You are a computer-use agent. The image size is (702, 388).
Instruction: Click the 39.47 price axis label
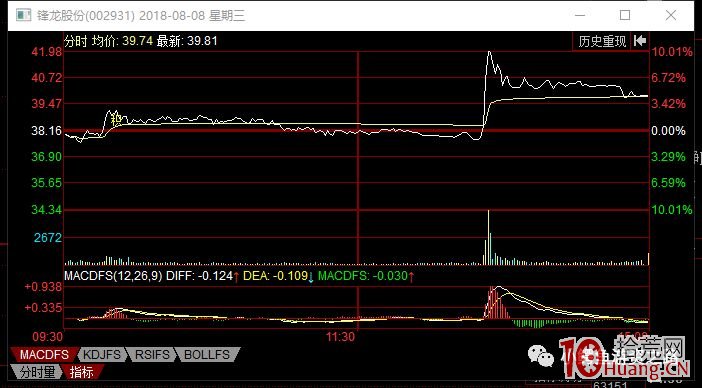click(x=47, y=104)
